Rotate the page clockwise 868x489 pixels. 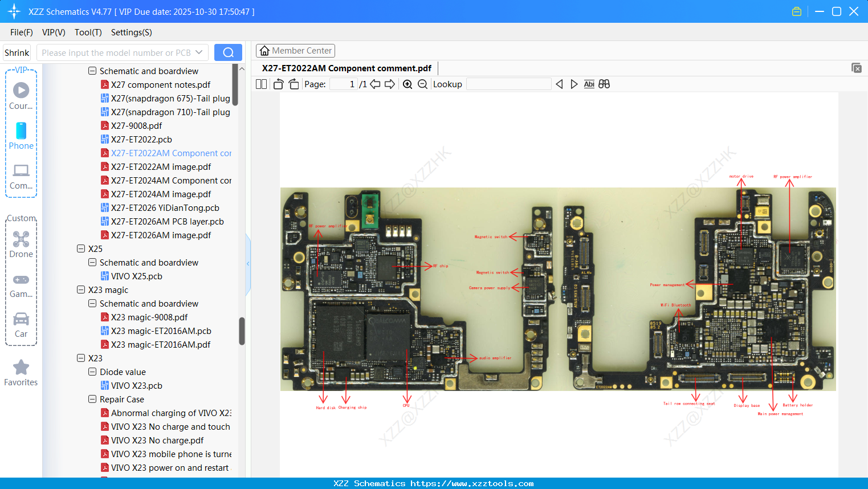tap(293, 83)
